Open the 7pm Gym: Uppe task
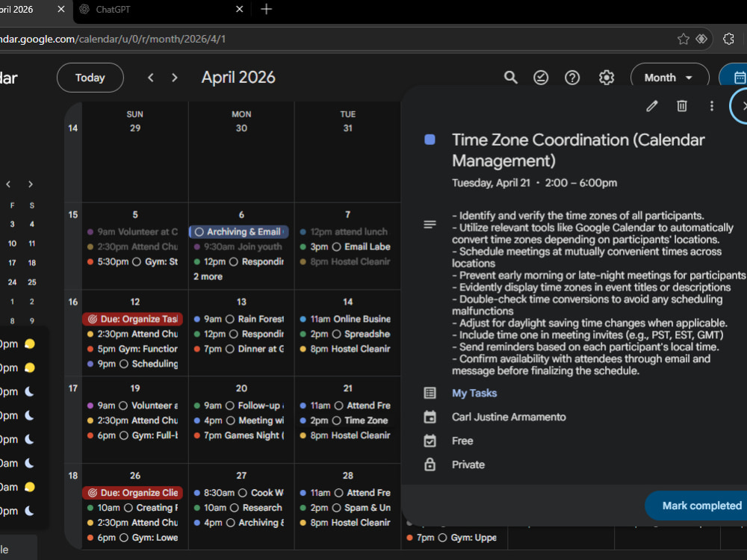 (452, 538)
